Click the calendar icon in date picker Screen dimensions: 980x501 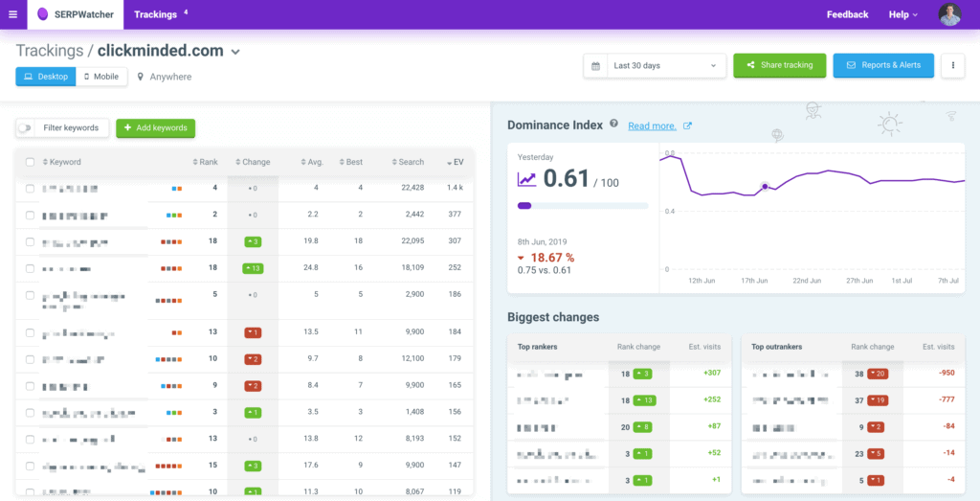(596, 65)
